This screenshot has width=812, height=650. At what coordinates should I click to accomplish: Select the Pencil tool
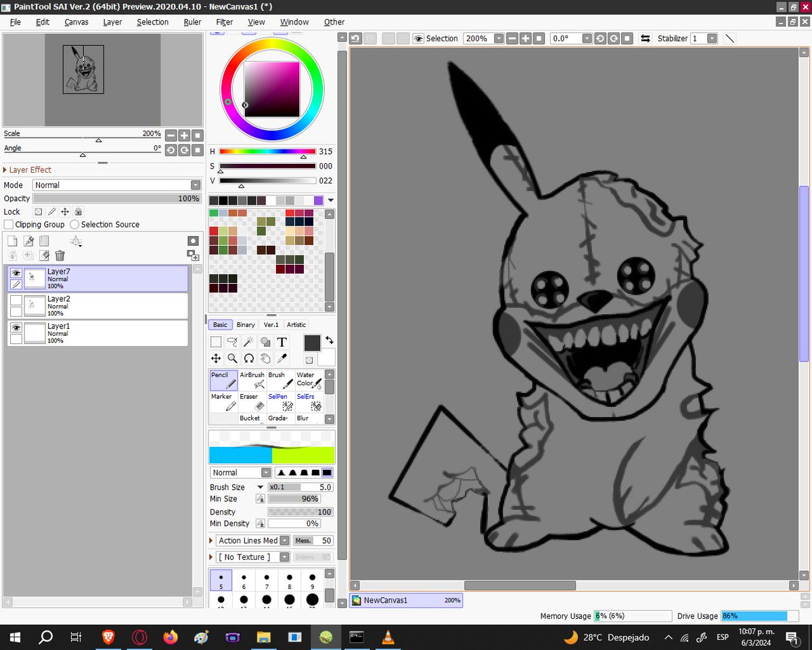(x=223, y=381)
